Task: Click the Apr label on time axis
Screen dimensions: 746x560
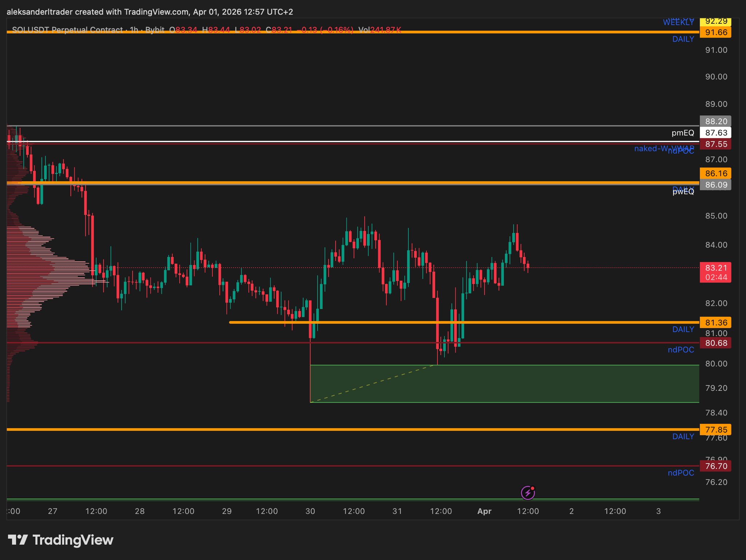Action: 484,511
